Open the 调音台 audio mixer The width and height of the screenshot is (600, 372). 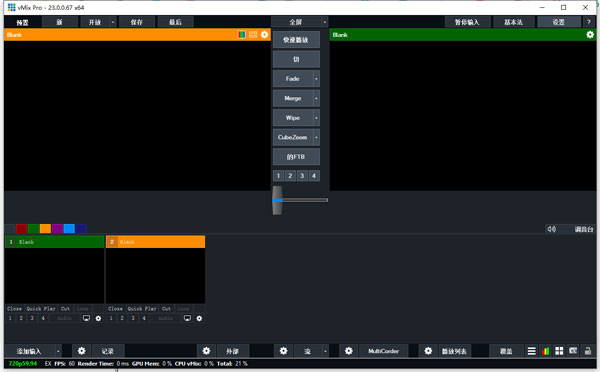(x=584, y=229)
